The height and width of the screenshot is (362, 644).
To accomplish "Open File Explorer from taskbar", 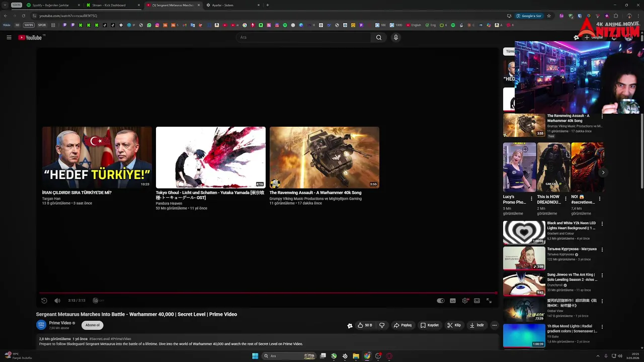I will tap(356, 356).
